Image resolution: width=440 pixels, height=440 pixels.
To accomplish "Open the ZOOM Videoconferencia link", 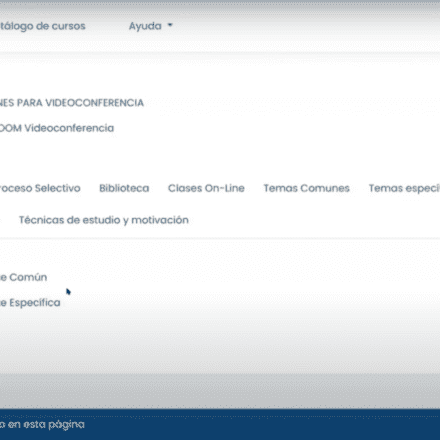I will [57, 128].
